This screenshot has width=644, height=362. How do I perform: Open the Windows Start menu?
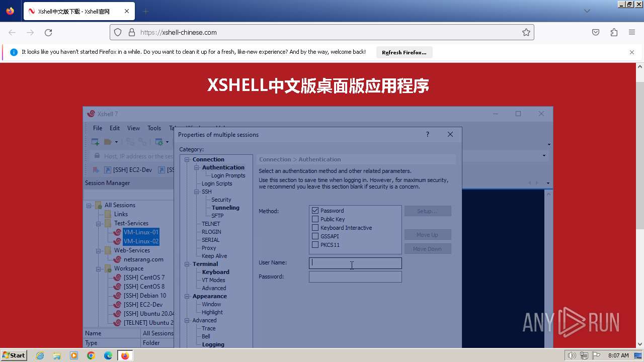14,355
